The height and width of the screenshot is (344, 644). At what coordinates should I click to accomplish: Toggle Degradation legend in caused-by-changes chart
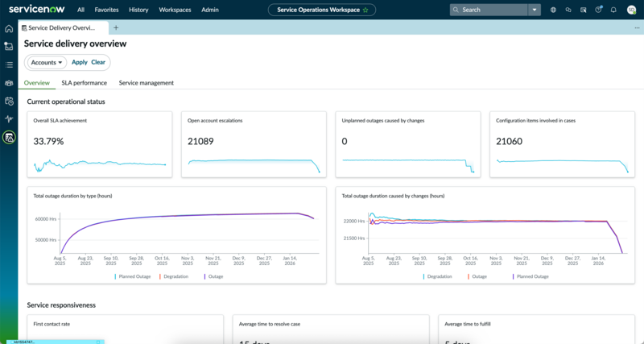(x=437, y=276)
